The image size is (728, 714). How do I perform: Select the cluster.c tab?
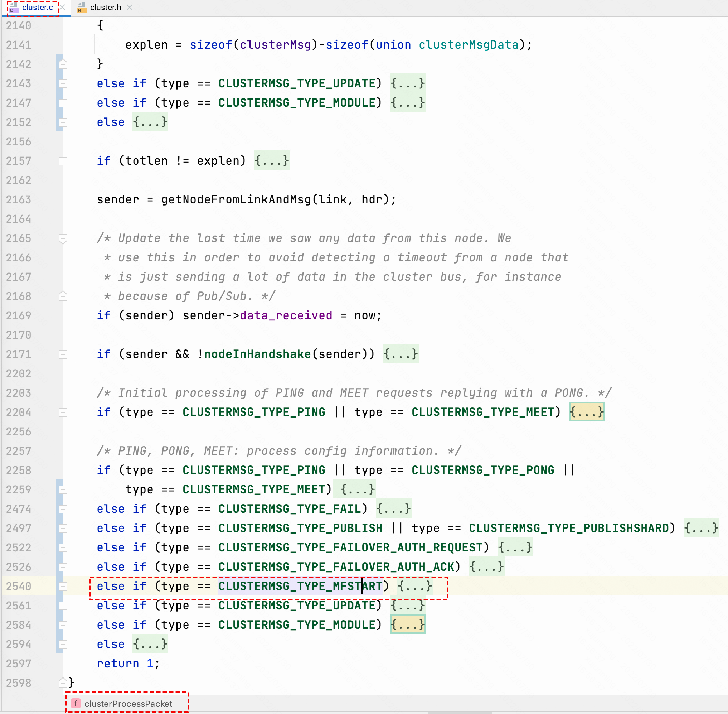pos(37,8)
